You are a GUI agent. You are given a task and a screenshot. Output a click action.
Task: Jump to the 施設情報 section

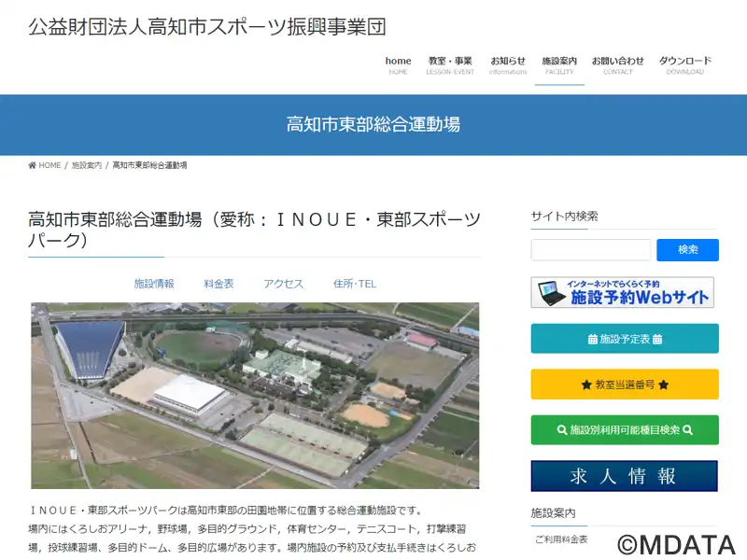click(154, 284)
